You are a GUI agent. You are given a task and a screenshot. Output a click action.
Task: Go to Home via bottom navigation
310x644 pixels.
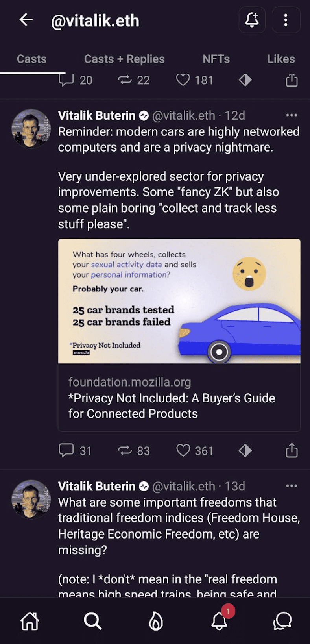click(x=29, y=621)
